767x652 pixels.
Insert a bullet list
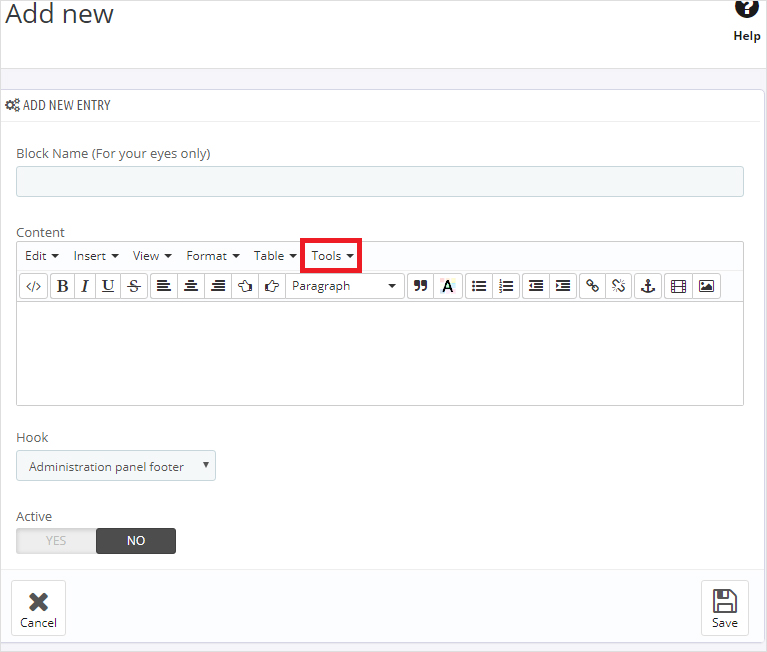coord(479,286)
